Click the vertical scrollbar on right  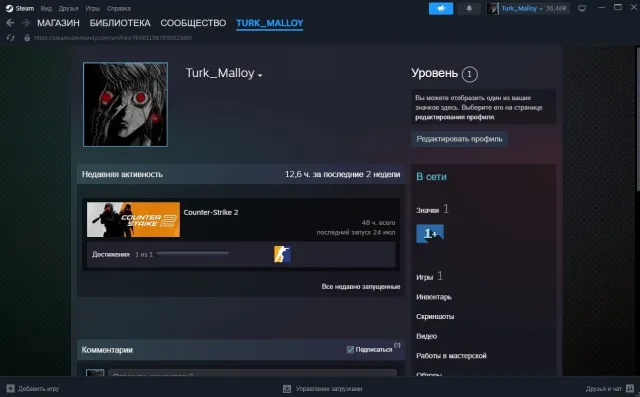pyautogui.click(x=638, y=118)
